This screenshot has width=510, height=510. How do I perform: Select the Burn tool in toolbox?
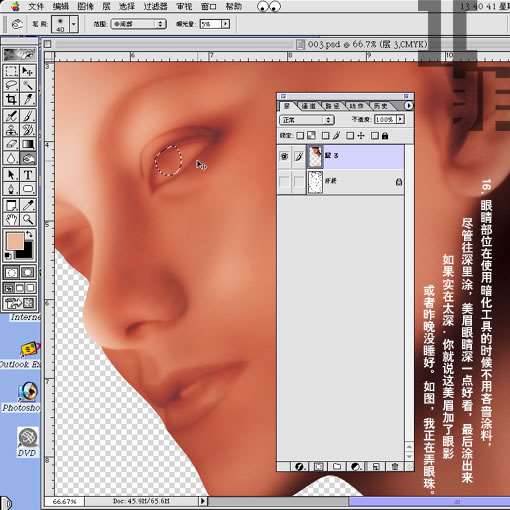[28, 158]
